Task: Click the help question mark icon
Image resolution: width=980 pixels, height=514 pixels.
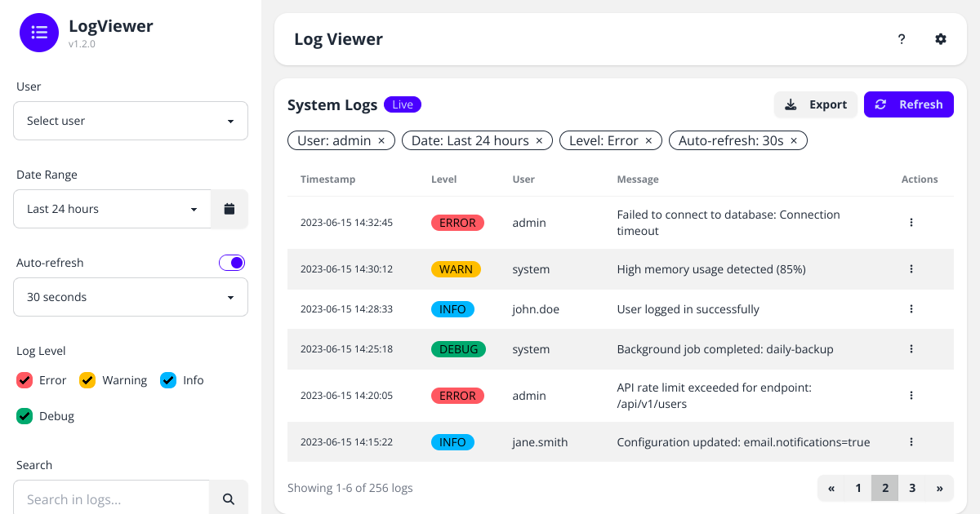Action: coord(901,38)
